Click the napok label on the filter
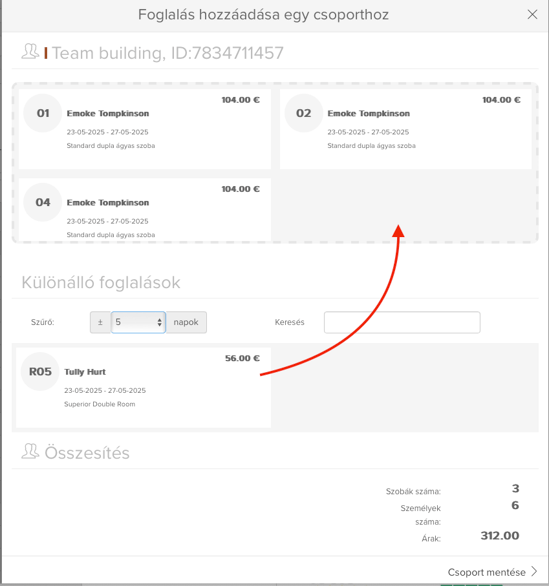 [186, 322]
